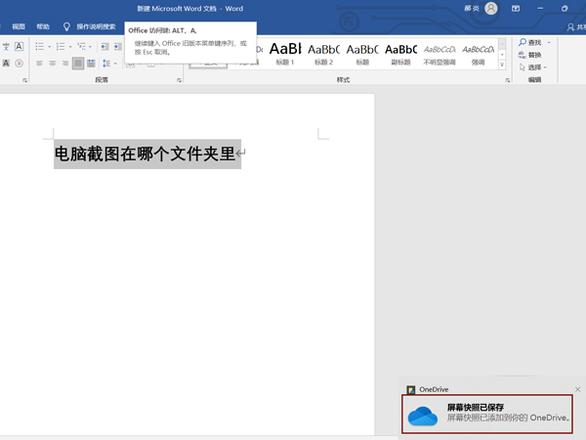Open the Styles pane launcher
The width and height of the screenshot is (586, 440).
[507, 80]
